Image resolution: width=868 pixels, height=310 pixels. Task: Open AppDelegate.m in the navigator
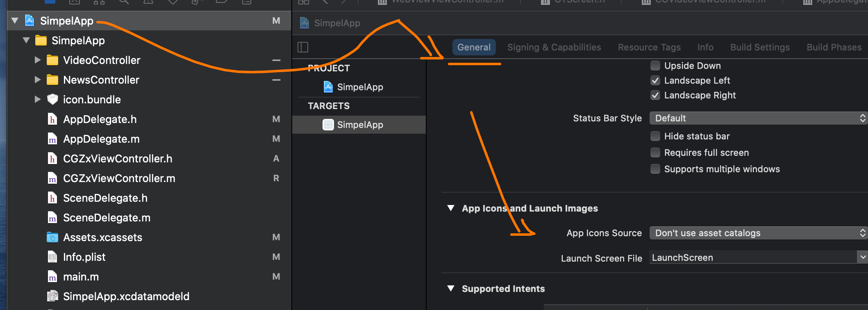point(101,139)
